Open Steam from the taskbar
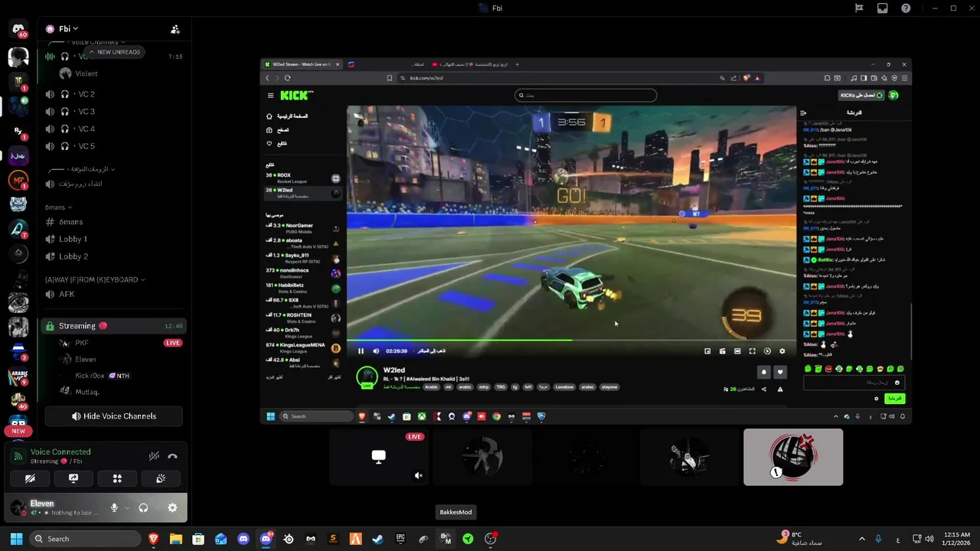 [x=378, y=539]
